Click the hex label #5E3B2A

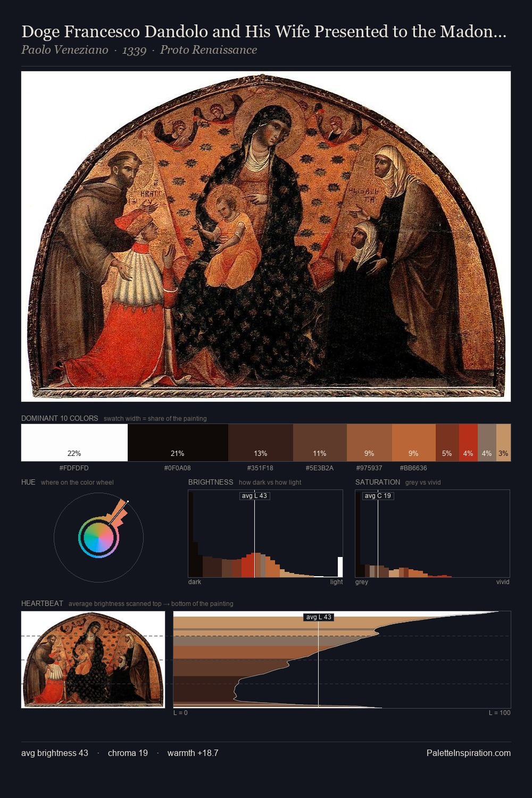pos(320,468)
